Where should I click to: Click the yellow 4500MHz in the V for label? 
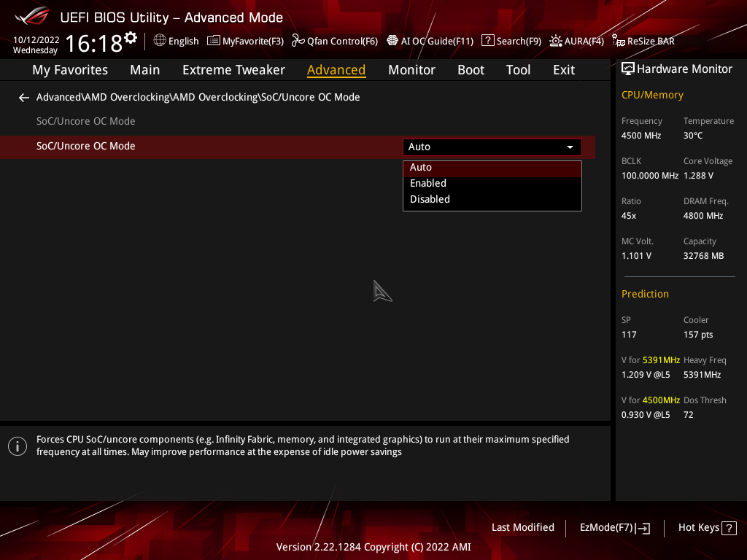661,400
